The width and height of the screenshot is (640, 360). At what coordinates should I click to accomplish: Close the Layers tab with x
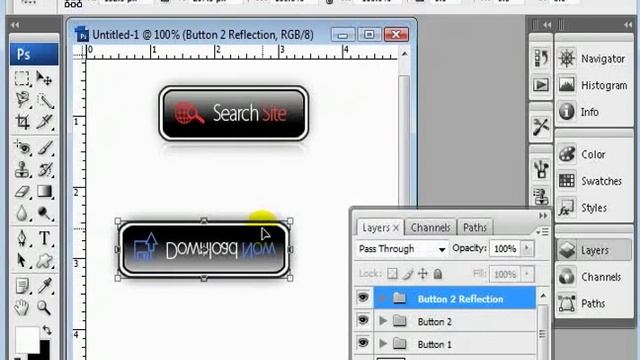[396, 228]
